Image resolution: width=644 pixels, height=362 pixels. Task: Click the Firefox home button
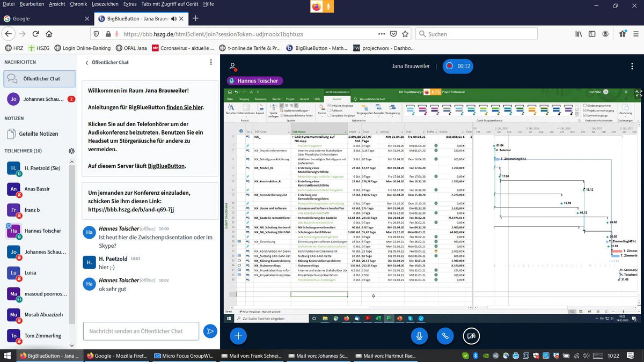pos(49,34)
